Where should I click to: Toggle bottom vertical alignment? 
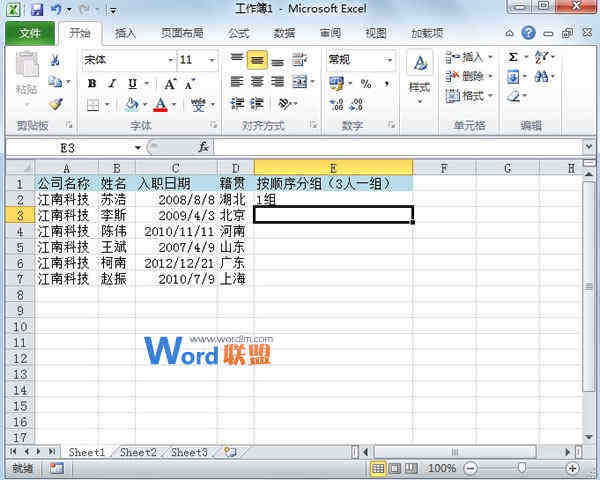click(277, 61)
